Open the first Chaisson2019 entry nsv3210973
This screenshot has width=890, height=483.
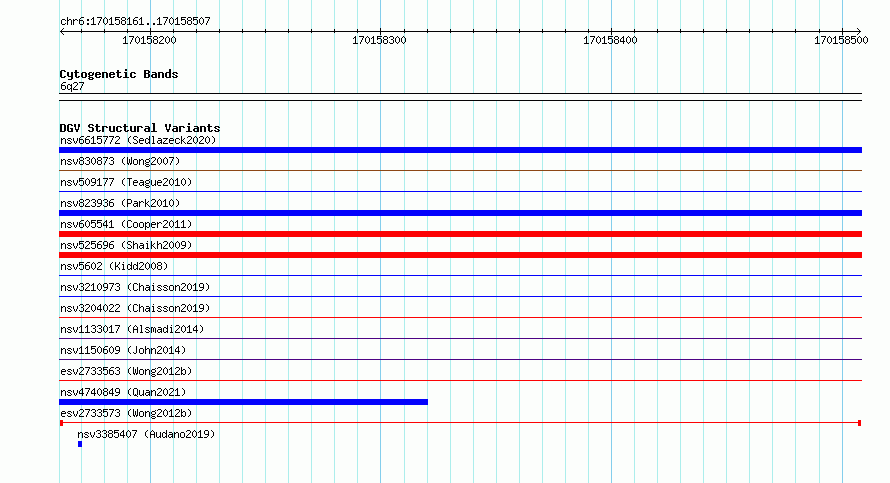[x=135, y=287]
